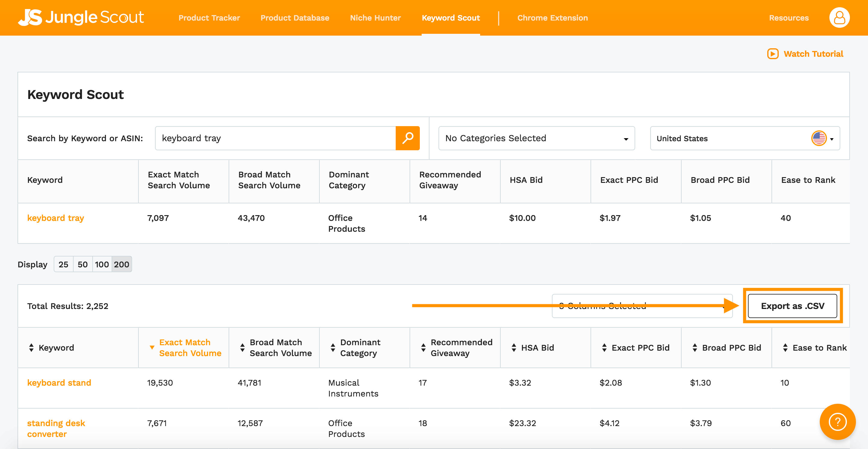Screen dimensions: 868x449
Task: Click the keyword or ASIN search field
Action: point(275,138)
